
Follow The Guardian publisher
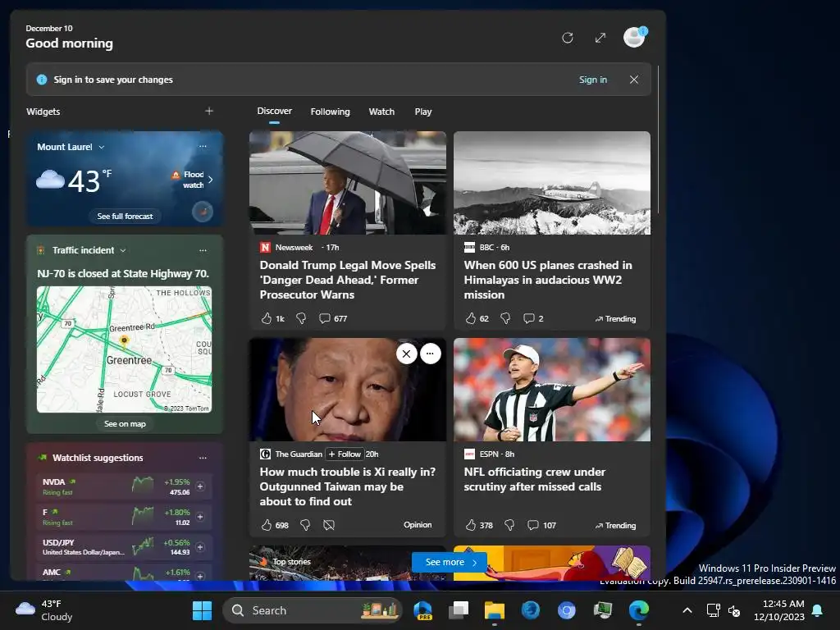(x=345, y=454)
